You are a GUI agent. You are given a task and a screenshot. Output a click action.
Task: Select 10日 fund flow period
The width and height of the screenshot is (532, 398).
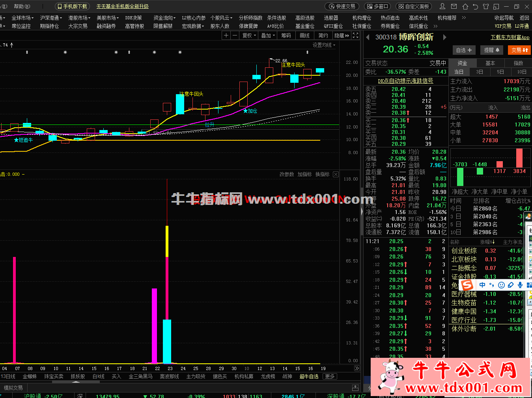522,72
